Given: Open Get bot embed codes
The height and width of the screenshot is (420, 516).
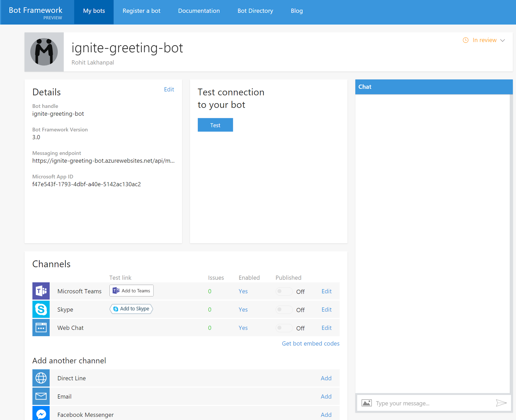Looking at the screenshot, I should 310,343.
